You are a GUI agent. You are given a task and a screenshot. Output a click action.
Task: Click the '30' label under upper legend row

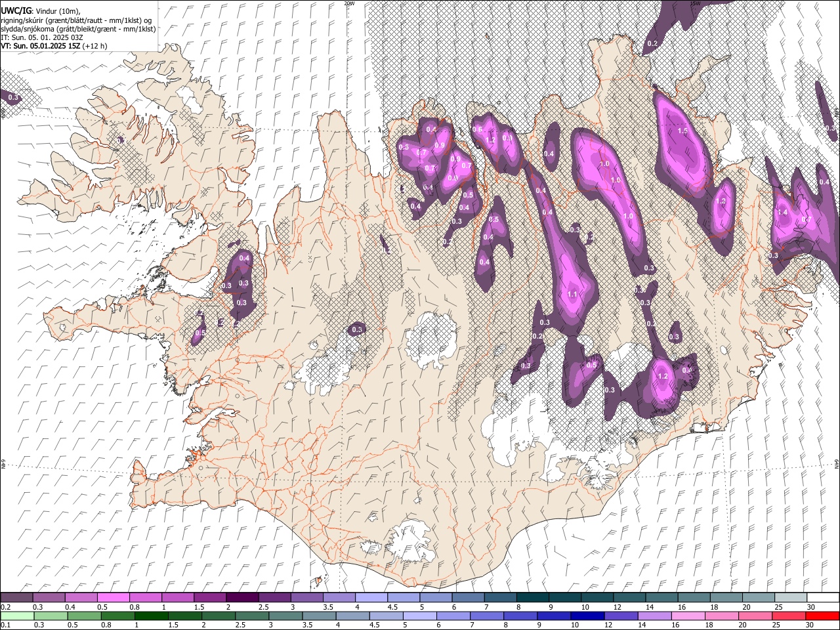click(811, 607)
